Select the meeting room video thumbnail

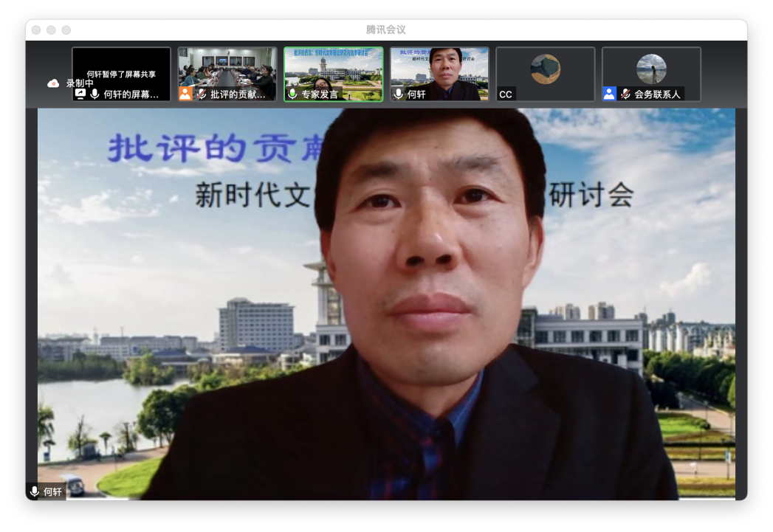pos(227,70)
